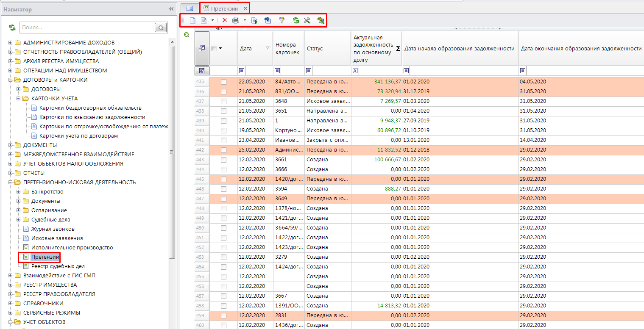
Task: Tick the checkbox in row 446
Action: point(223,189)
